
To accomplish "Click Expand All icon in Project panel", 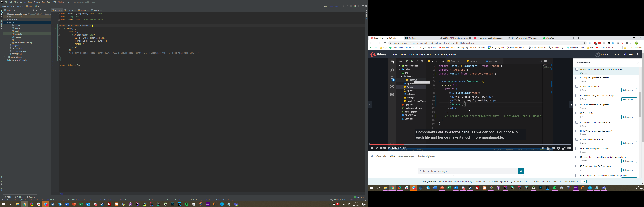I will [x=37, y=10].
